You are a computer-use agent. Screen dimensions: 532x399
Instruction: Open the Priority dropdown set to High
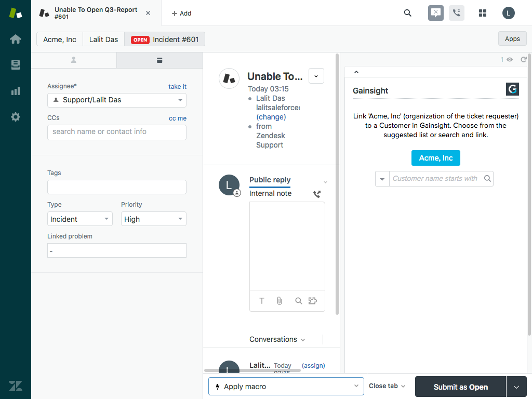point(153,219)
